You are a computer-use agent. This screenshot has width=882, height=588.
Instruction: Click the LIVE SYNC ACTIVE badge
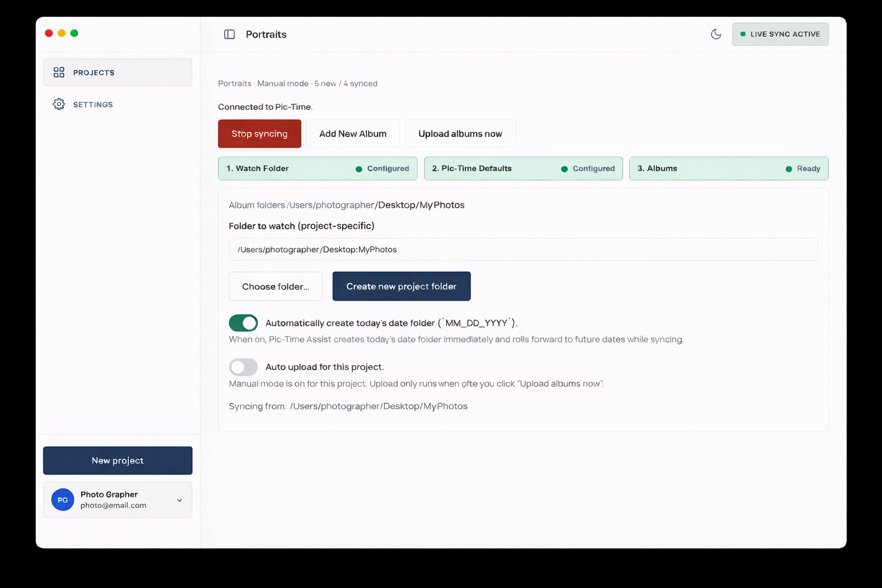click(780, 34)
